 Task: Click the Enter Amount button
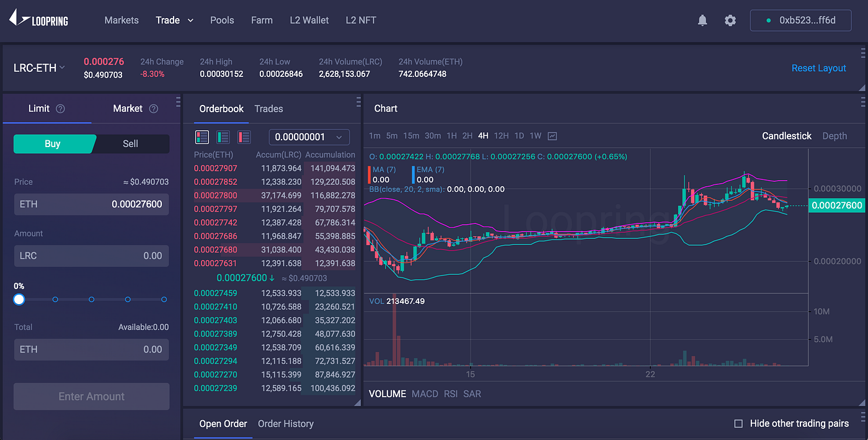pyautogui.click(x=92, y=397)
